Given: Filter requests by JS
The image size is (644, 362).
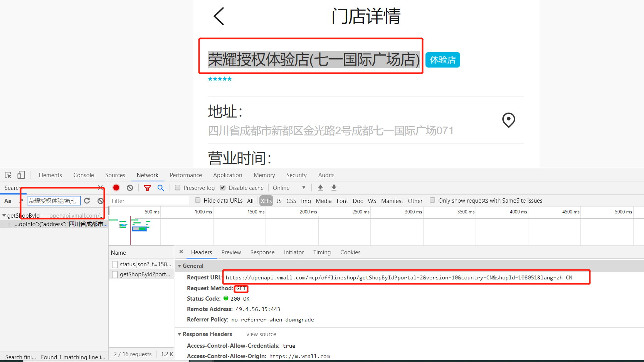Looking at the screenshot, I should click(x=279, y=201).
